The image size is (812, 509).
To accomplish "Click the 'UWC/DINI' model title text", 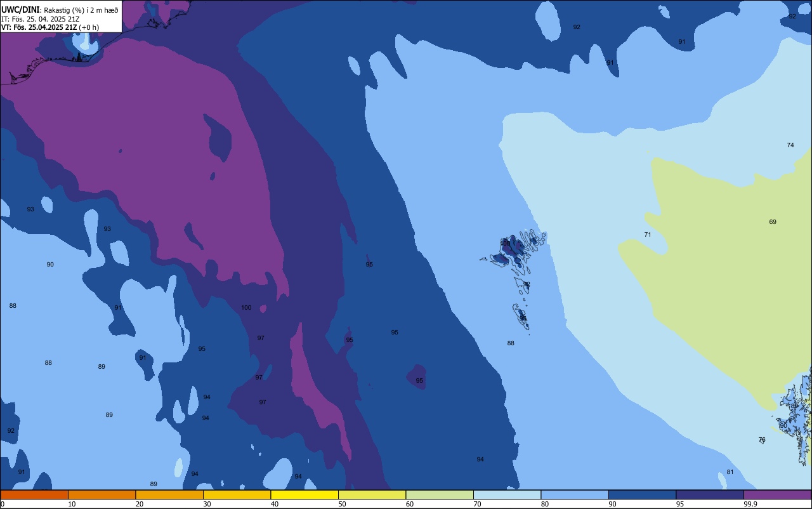I will (20, 10).
